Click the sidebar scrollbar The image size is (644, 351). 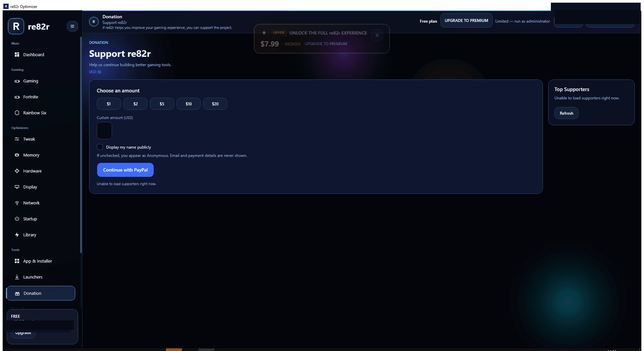coord(81,145)
